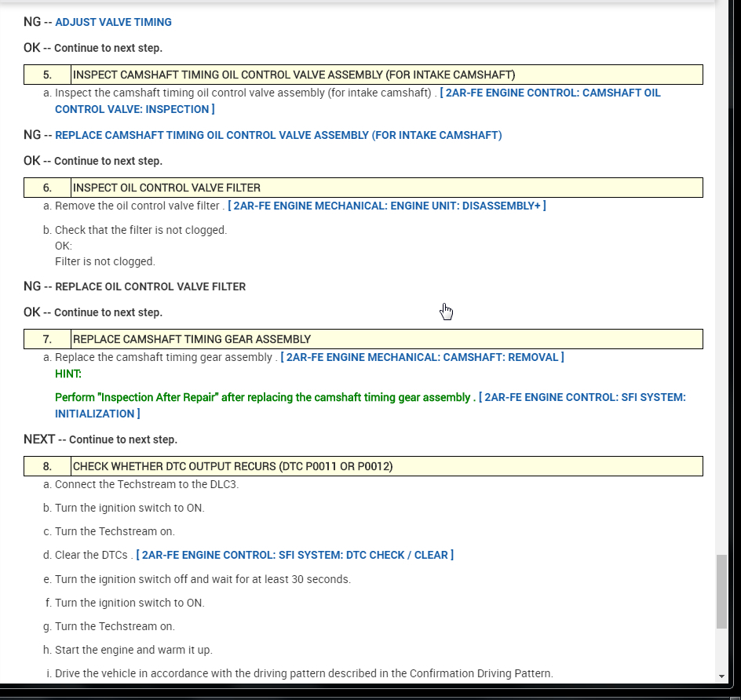Select CHECK WHETHER DTC OUTPUT RECURS heading
Image resolution: width=741 pixels, height=700 pixels.
232,466
